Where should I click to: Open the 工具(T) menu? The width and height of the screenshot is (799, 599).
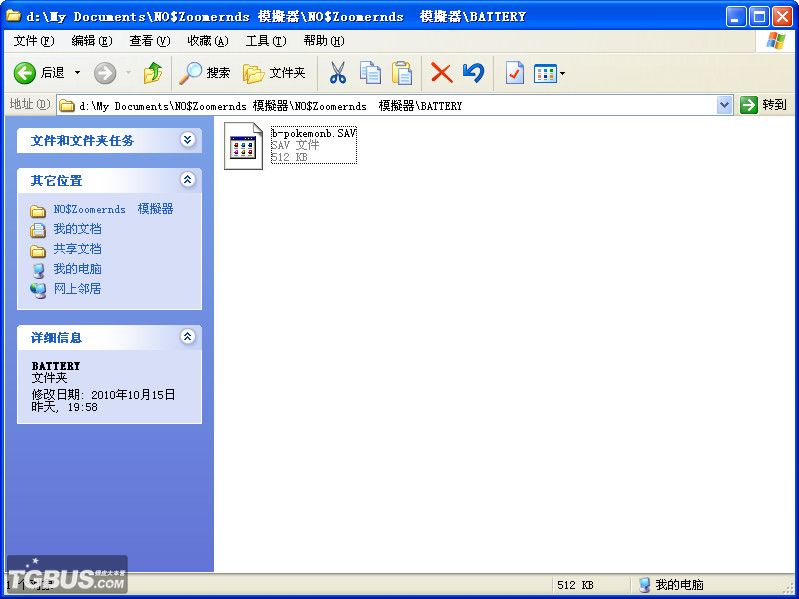[265, 41]
